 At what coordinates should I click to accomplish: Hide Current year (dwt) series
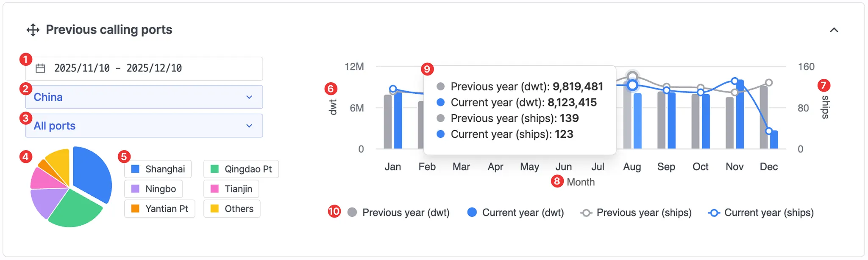pyautogui.click(x=515, y=212)
